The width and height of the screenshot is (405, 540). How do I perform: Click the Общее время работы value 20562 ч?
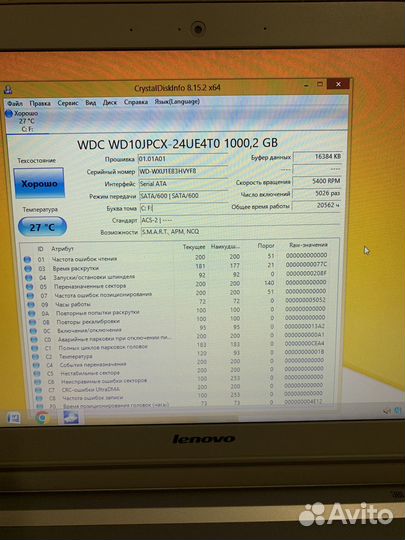click(x=317, y=205)
